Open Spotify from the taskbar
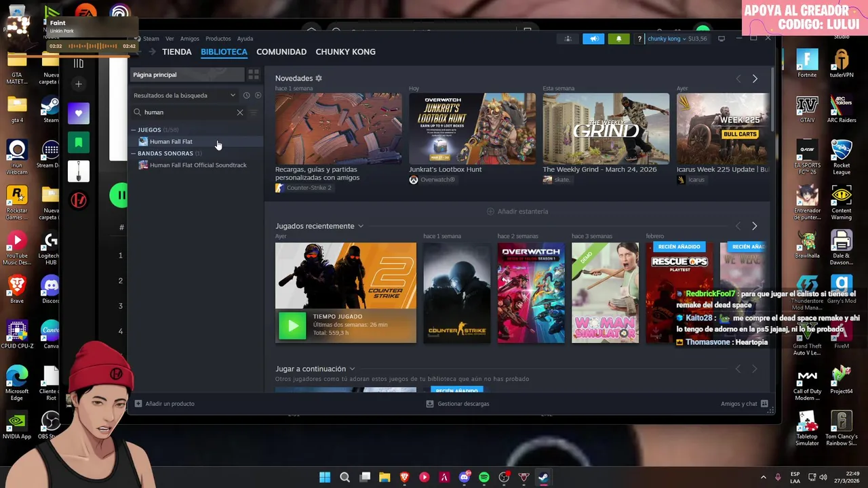Screen dimensions: 868x488 484,477
